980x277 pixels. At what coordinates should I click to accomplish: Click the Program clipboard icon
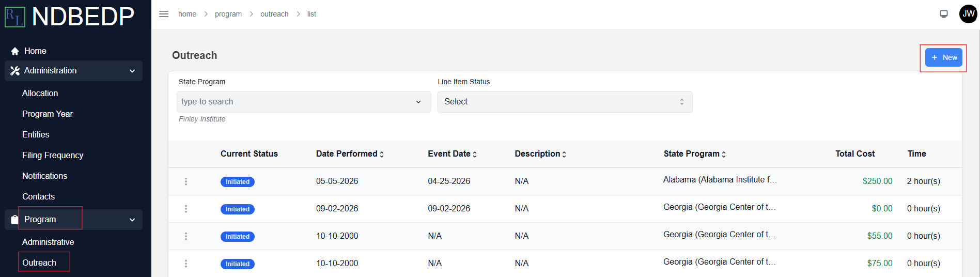tap(14, 220)
